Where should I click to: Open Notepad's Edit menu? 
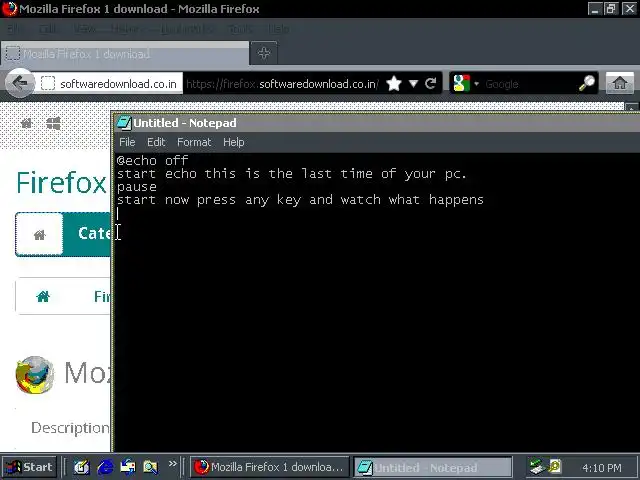click(156, 142)
